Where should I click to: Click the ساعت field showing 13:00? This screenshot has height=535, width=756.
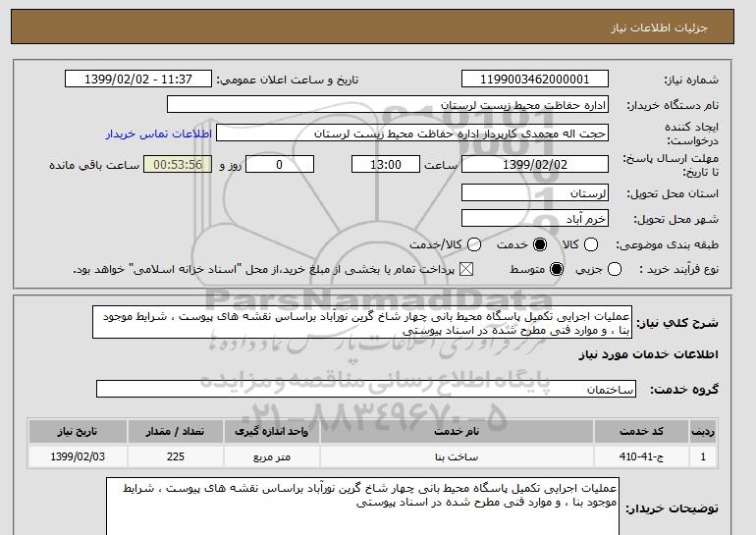click(386, 164)
